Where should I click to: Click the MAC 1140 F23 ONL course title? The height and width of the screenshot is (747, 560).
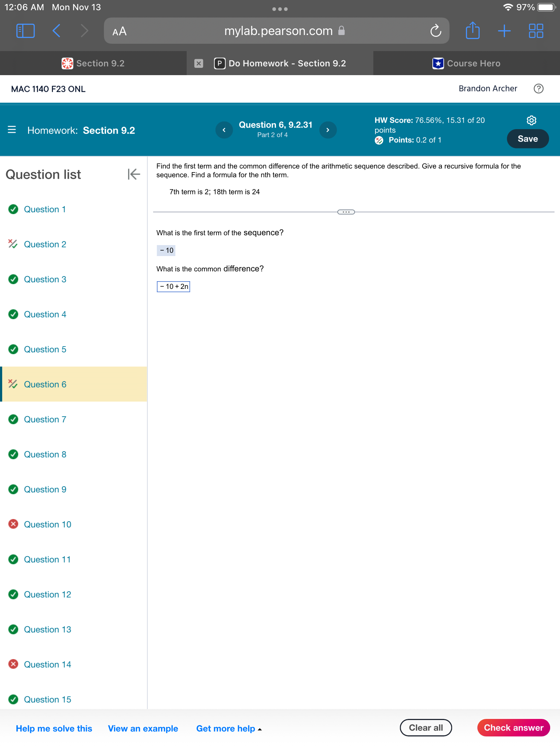[48, 89]
